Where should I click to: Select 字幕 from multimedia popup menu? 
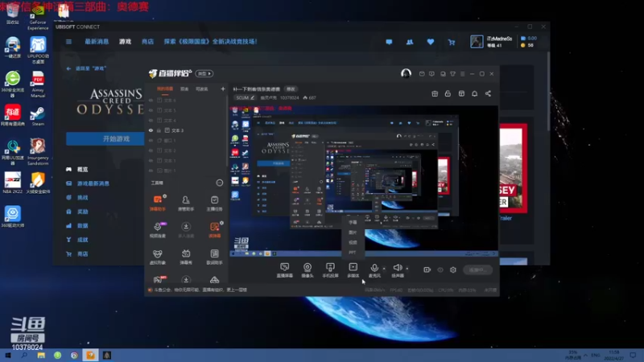click(353, 222)
